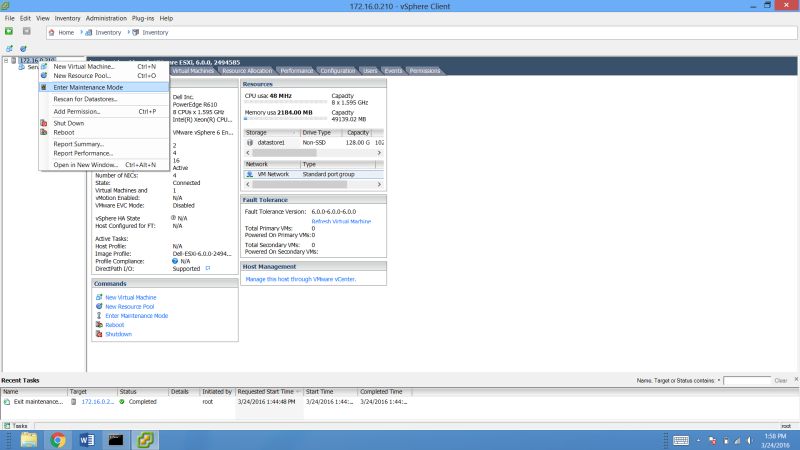Open the Inventory menu
800x450 pixels.
(67, 18)
